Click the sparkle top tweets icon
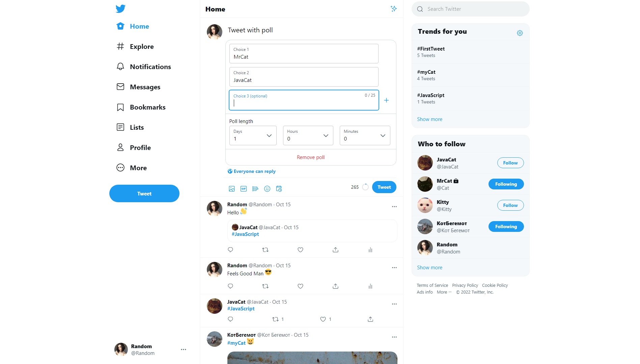 [394, 9]
